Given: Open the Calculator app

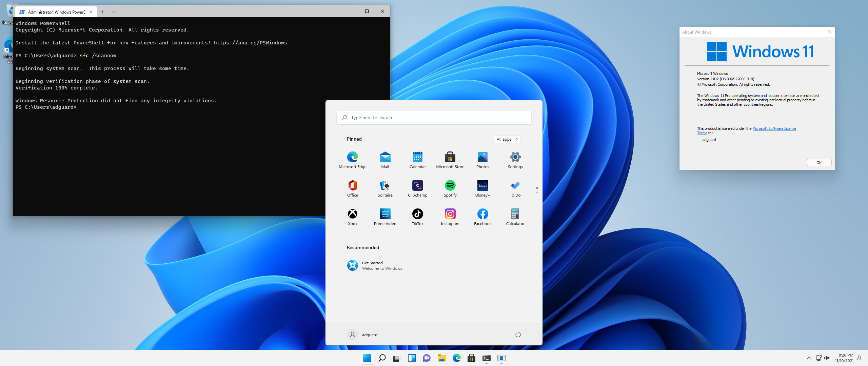Looking at the screenshot, I should click(515, 217).
